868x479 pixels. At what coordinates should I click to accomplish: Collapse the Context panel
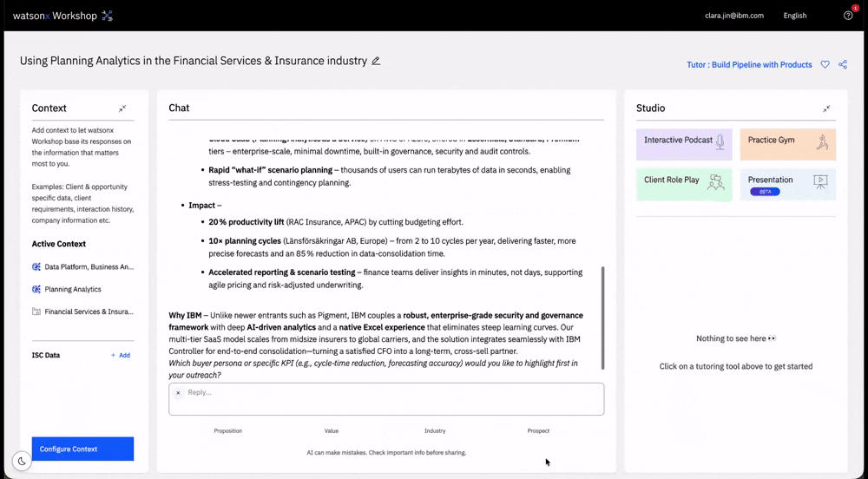122,108
